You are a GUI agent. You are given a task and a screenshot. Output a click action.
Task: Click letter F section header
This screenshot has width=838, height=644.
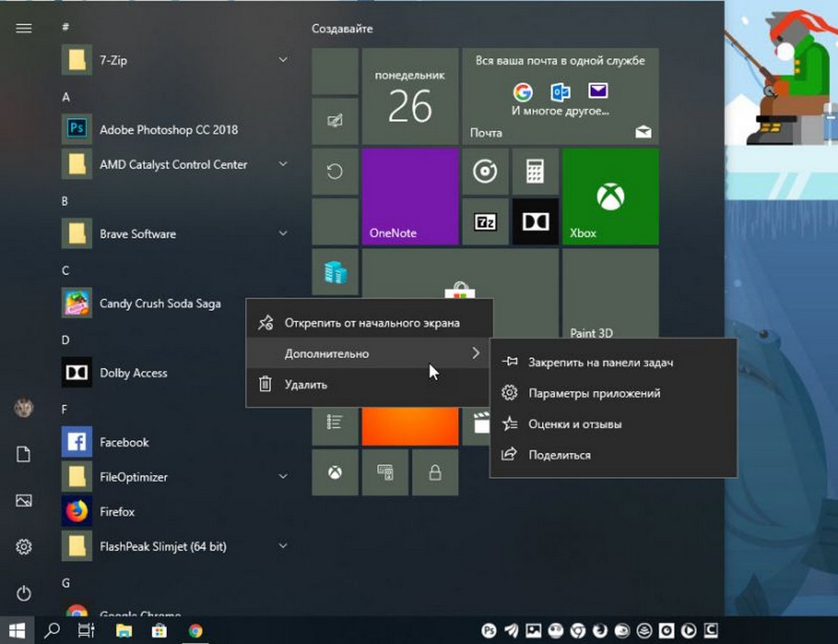(x=65, y=409)
